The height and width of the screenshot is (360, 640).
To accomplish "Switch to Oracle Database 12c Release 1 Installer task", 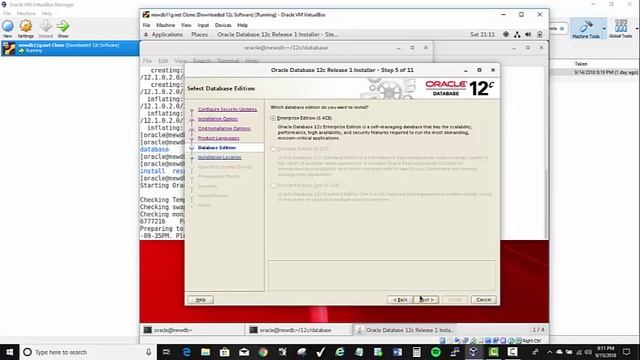I will pos(404,330).
